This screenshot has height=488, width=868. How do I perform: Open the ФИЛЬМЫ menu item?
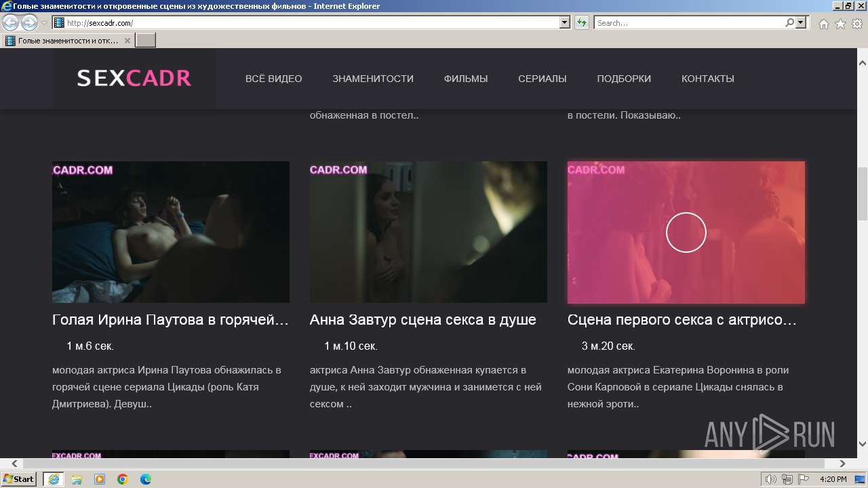[x=466, y=79]
